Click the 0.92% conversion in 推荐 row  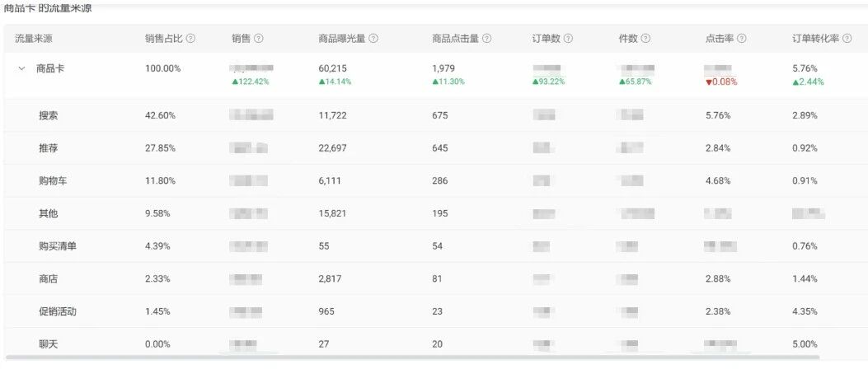[x=805, y=148]
